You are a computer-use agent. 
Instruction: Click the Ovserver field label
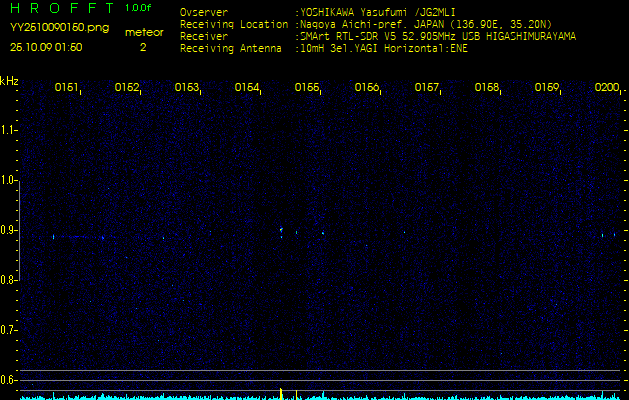(x=204, y=12)
